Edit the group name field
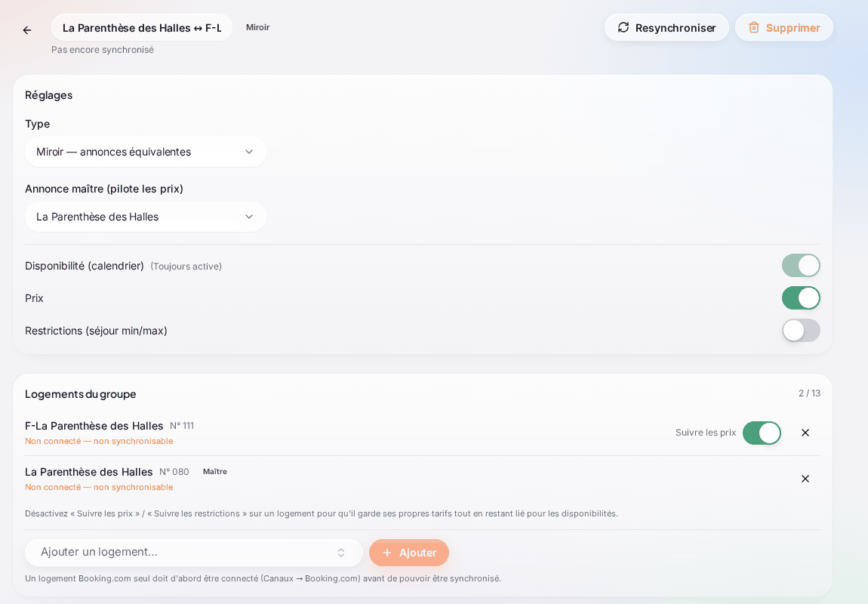Viewport: 868px width, 604px height. [142, 28]
